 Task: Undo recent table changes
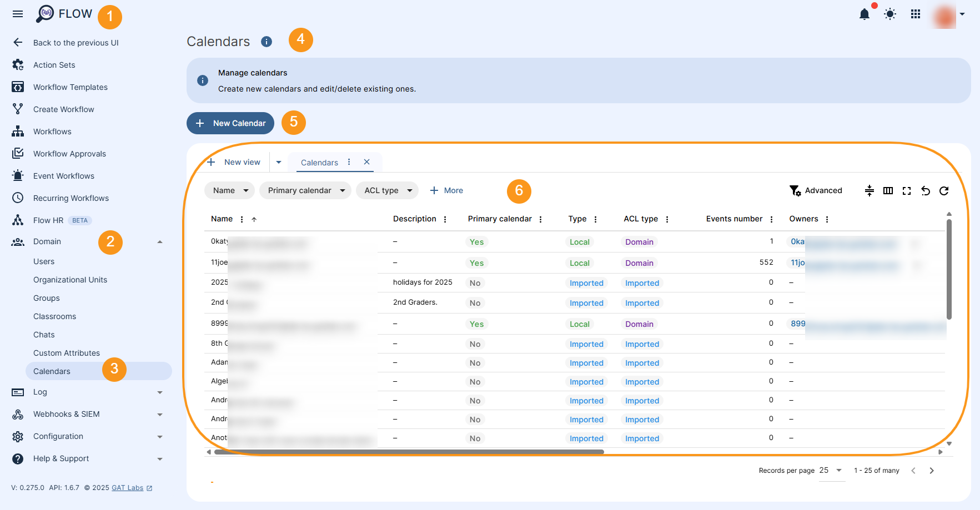(925, 190)
